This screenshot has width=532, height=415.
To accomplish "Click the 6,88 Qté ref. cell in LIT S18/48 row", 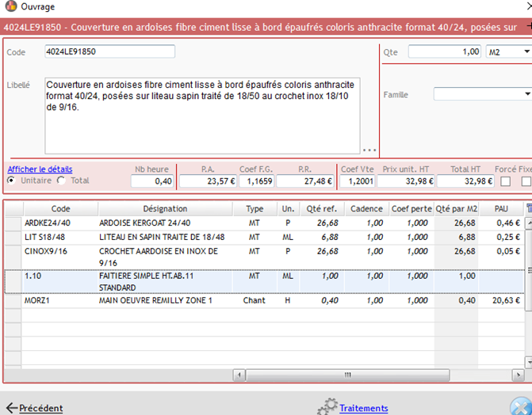I will (322, 238).
